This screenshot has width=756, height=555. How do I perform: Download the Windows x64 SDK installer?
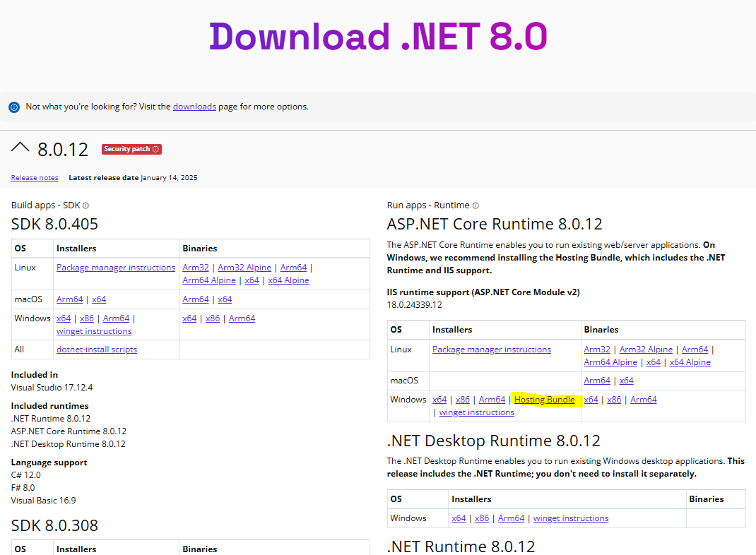click(64, 318)
